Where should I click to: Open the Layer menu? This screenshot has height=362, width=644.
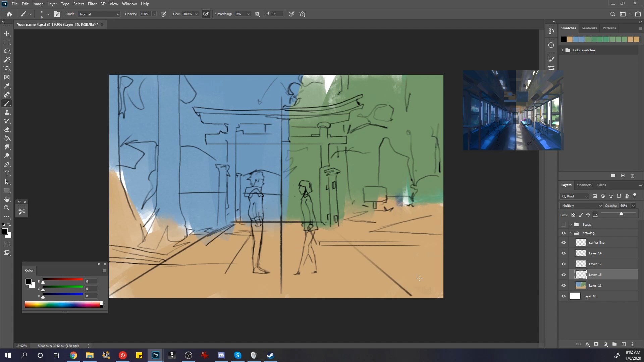coord(52,4)
